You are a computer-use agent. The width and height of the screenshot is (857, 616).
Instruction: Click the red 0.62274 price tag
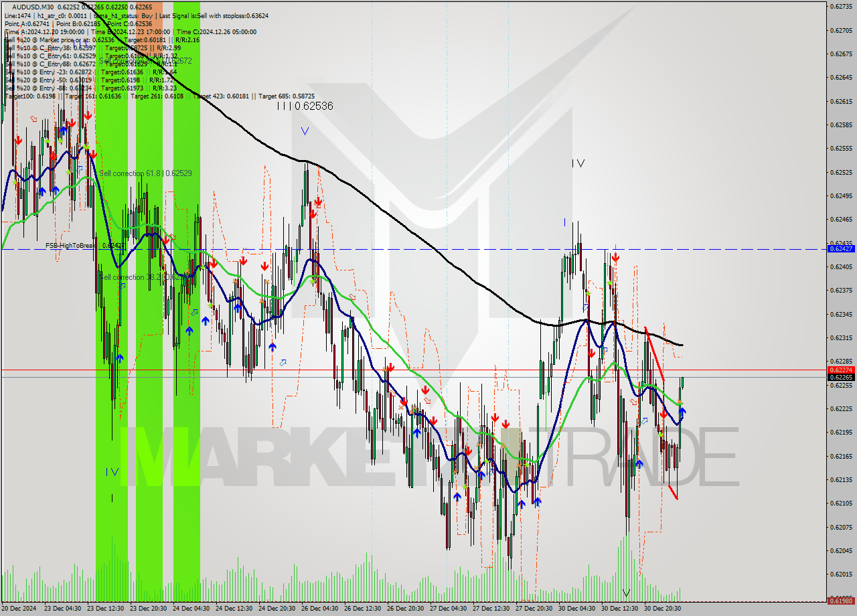click(x=841, y=370)
